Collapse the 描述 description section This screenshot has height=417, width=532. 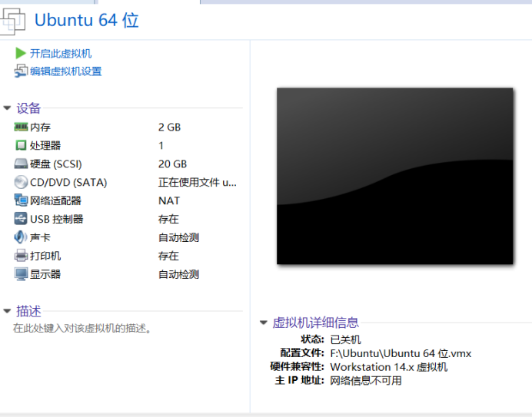point(7,311)
